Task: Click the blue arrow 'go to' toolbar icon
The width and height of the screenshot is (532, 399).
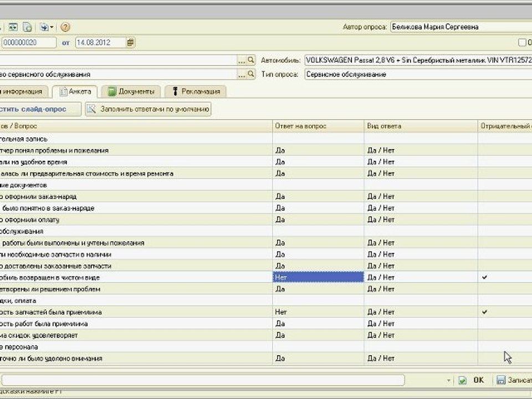Action: [44, 27]
